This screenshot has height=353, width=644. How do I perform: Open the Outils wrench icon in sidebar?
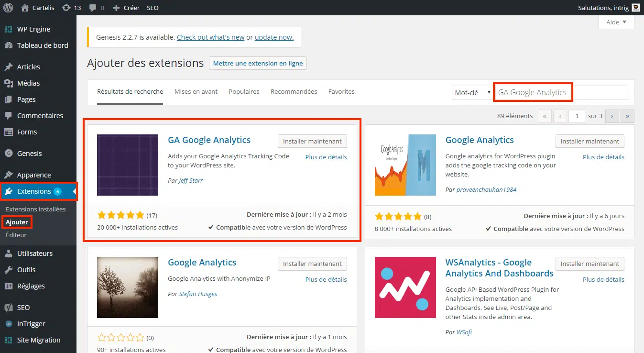pos(9,270)
